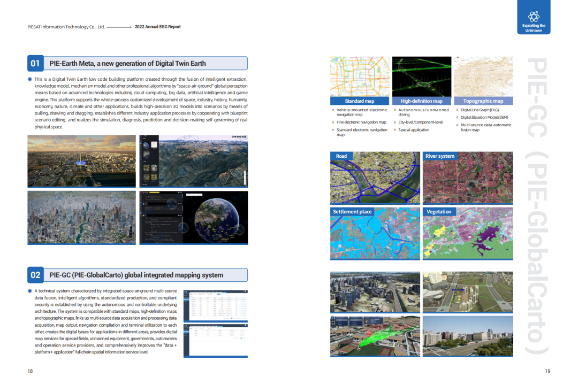Open the green highlighted 3D city image
578x392 pixels.
[375, 335]
